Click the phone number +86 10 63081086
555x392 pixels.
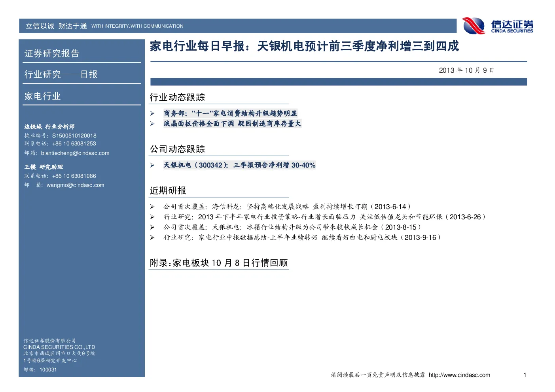74,176
